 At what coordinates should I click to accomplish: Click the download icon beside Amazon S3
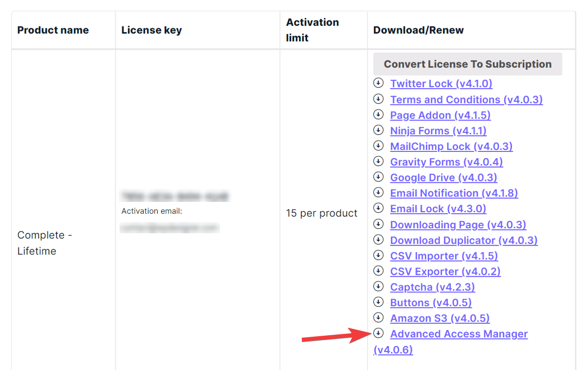pos(378,318)
